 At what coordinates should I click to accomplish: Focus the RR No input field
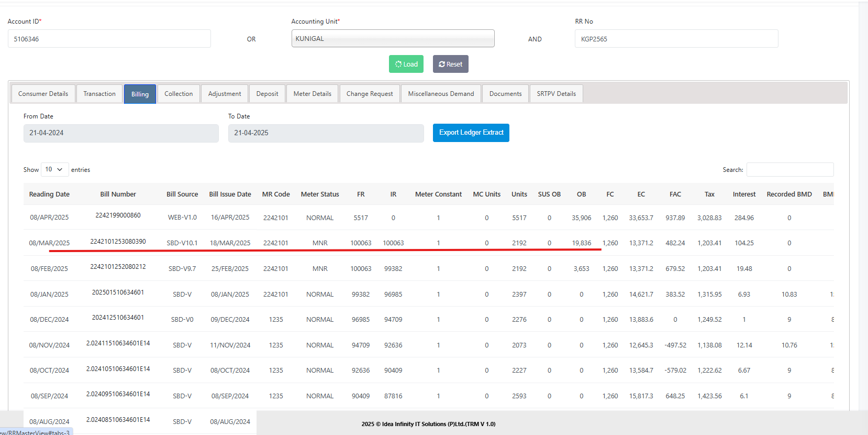pyautogui.click(x=676, y=39)
